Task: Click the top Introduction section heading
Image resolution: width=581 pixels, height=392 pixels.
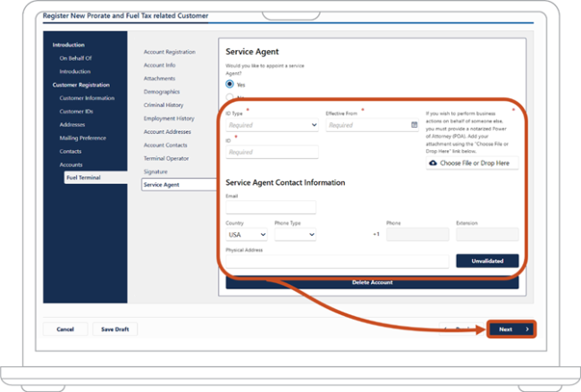Action: point(69,45)
